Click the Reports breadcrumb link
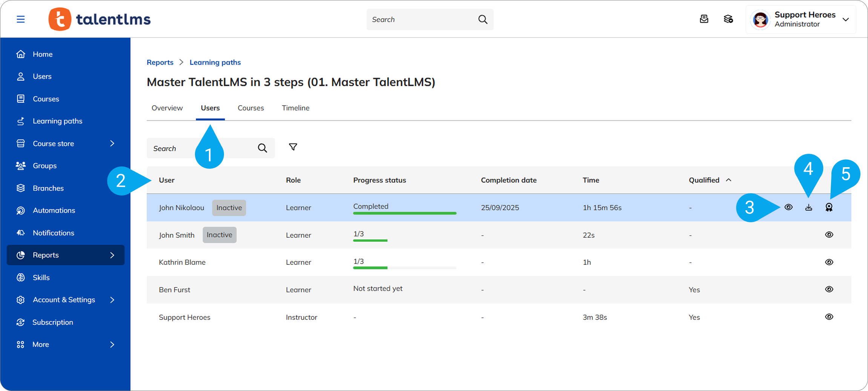 coord(160,63)
